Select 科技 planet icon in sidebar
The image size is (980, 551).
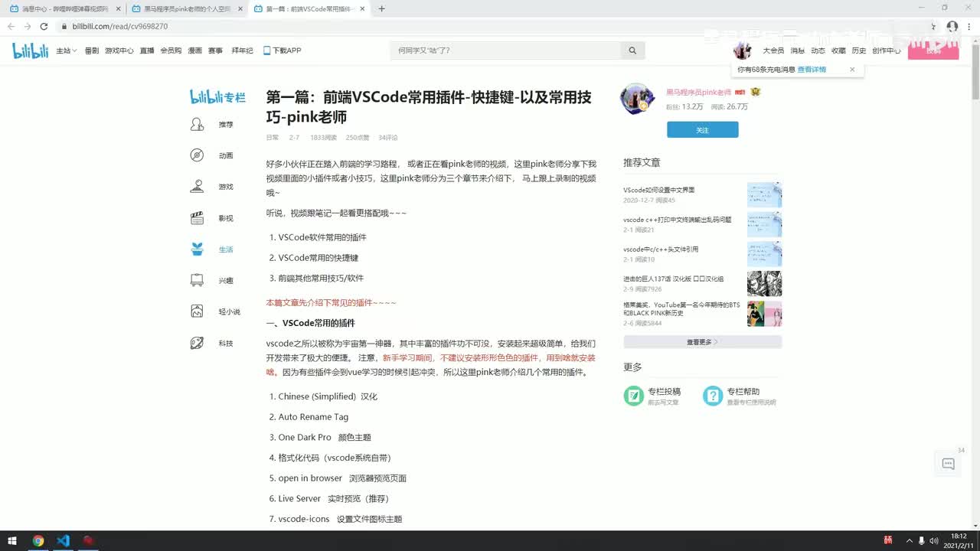click(197, 344)
